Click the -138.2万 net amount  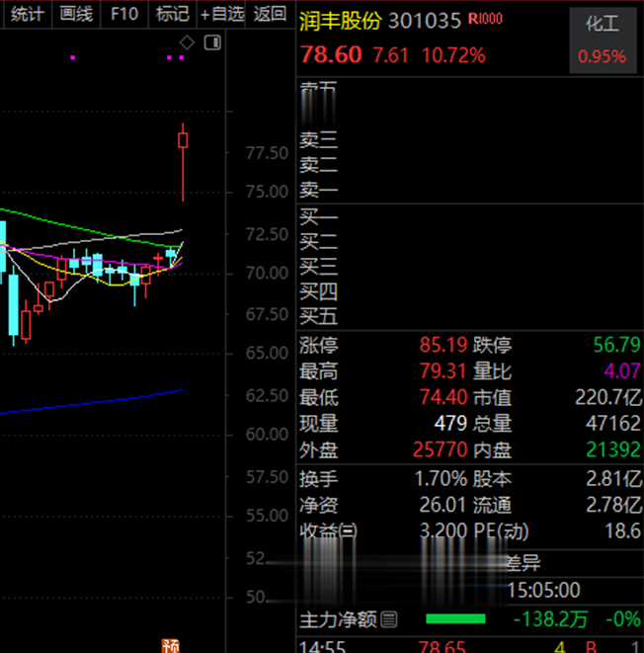(551, 619)
